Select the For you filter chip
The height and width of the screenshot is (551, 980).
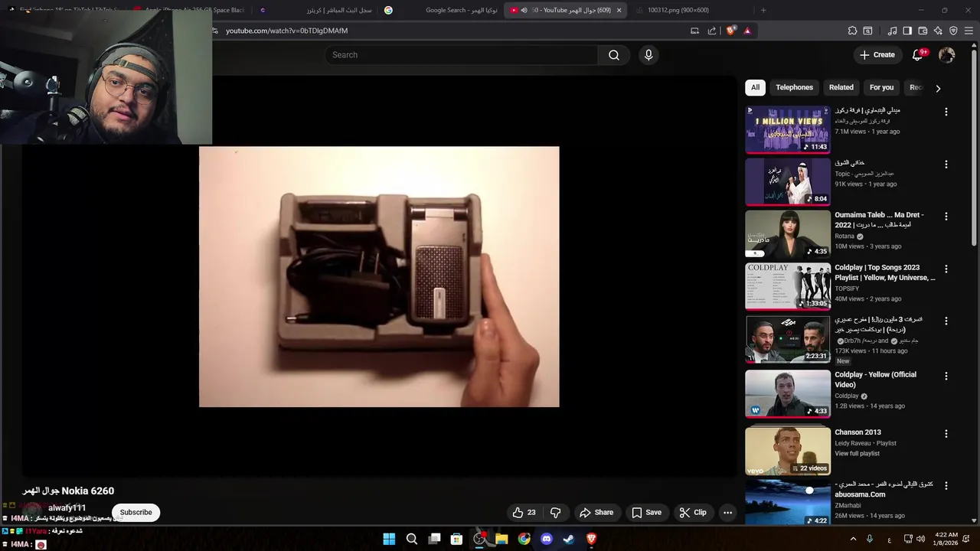pos(881,87)
